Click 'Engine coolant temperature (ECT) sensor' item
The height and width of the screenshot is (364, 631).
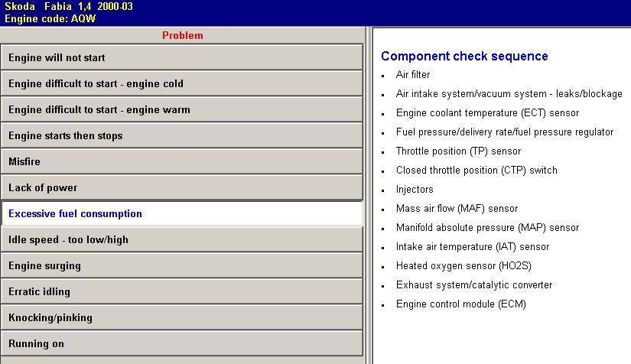pyautogui.click(x=487, y=112)
